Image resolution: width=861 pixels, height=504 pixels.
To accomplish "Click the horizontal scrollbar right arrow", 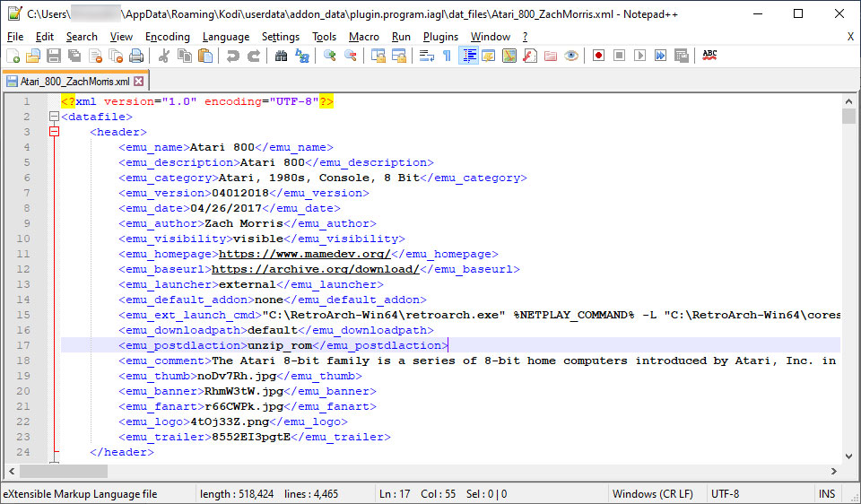I will pos(834,471).
